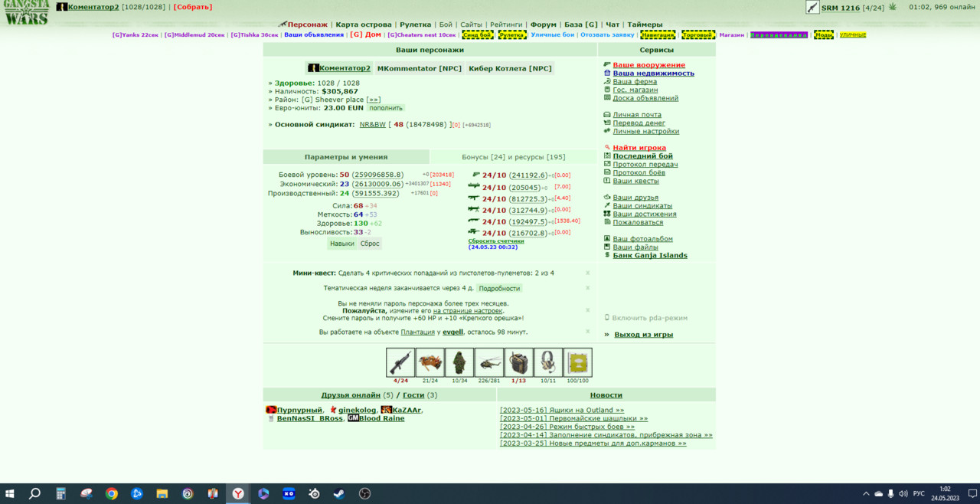Click the [Собрать] link in header
This screenshot has width=980, height=504.
pos(193,7)
